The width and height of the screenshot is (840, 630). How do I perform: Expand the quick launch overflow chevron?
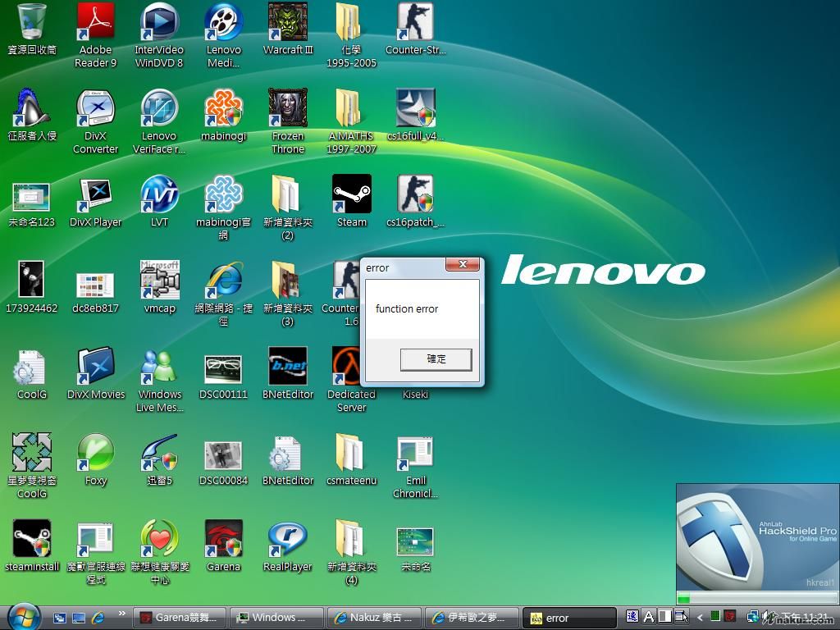(121, 614)
